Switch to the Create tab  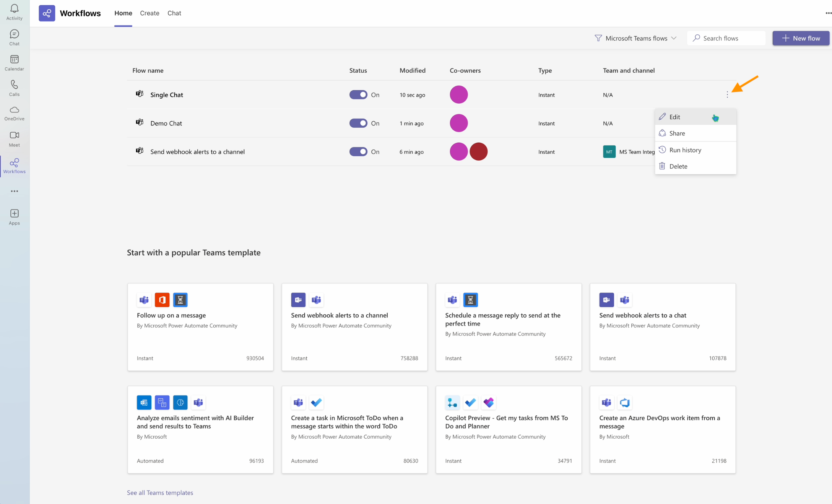point(149,13)
